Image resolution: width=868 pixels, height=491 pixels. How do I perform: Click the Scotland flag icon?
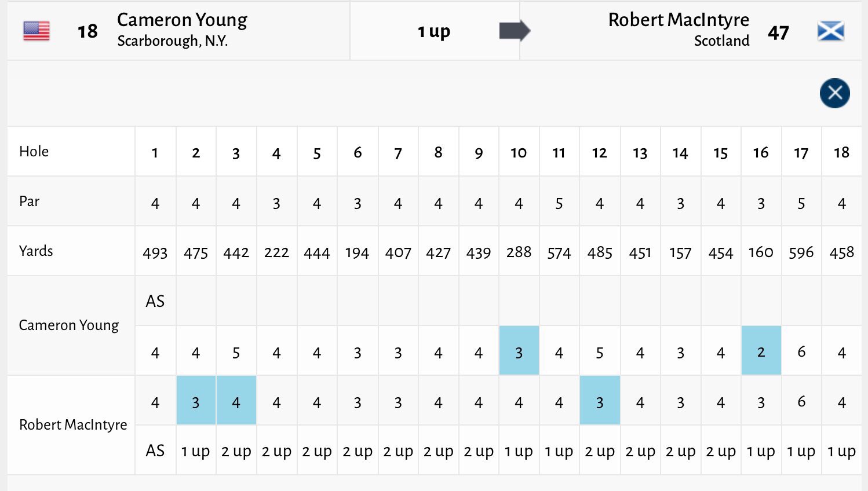click(x=830, y=31)
